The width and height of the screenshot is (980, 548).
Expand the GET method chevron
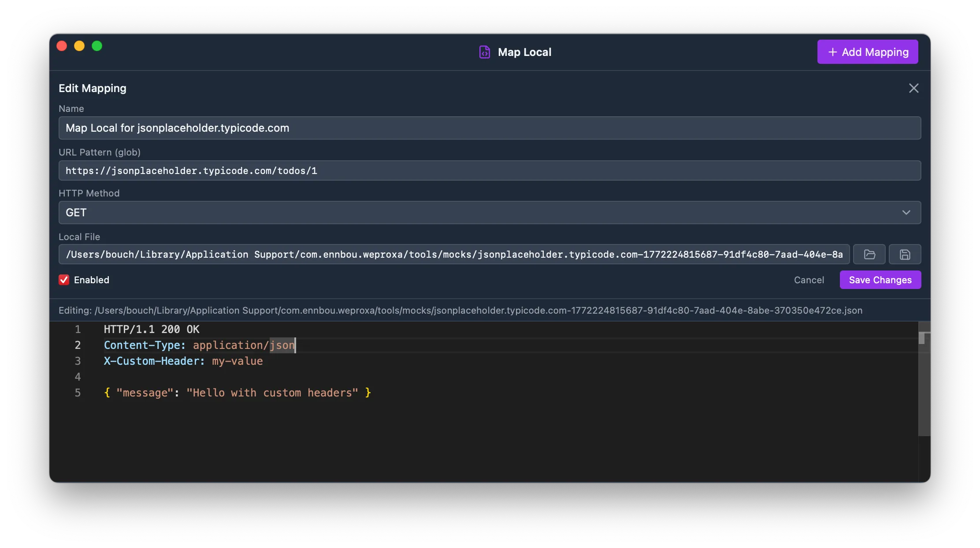click(x=906, y=212)
